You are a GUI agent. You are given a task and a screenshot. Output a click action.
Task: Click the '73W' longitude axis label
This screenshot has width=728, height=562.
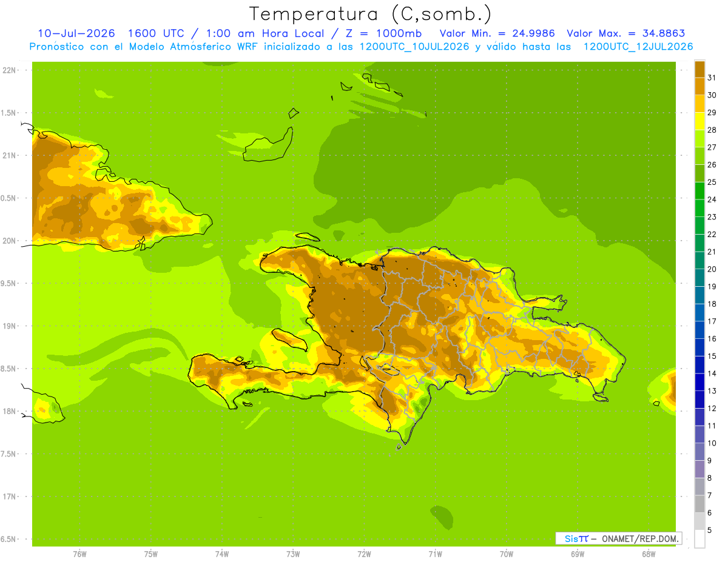293,554
